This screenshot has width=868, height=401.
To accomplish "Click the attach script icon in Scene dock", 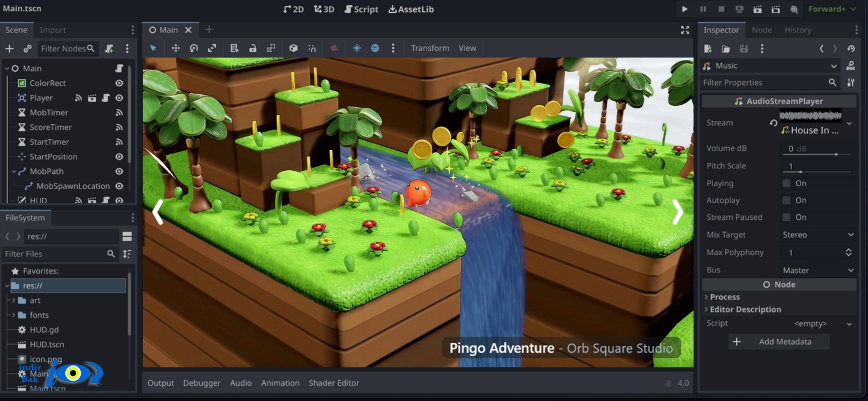I will (x=110, y=48).
